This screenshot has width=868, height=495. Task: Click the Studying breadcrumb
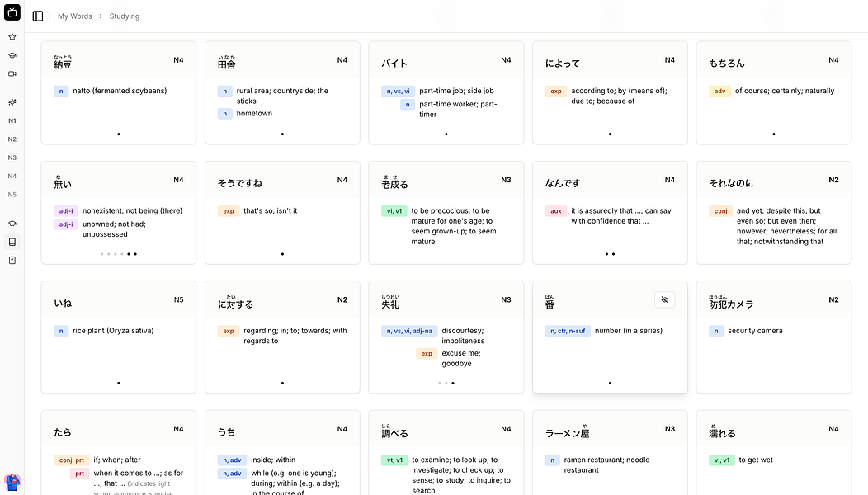pyautogui.click(x=125, y=16)
